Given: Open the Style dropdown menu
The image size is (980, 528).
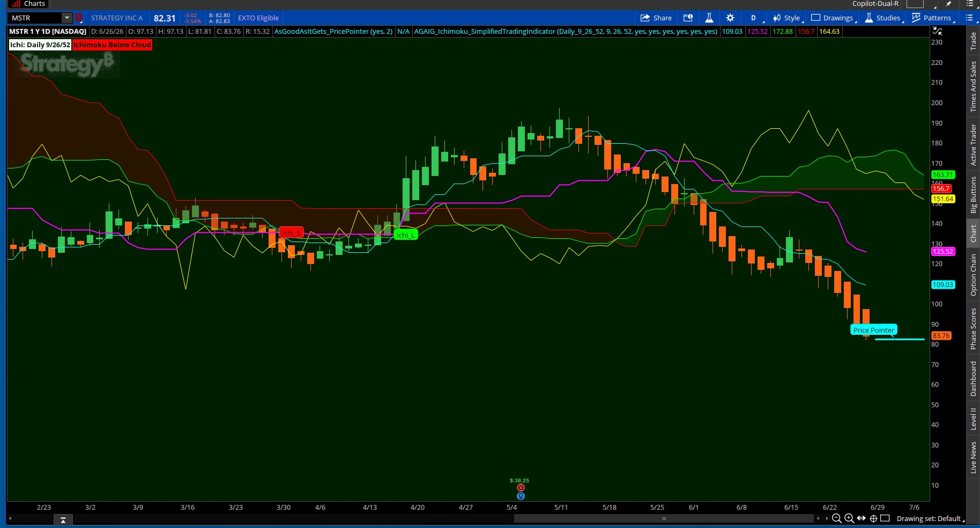Looking at the screenshot, I should click(x=788, y=18).
